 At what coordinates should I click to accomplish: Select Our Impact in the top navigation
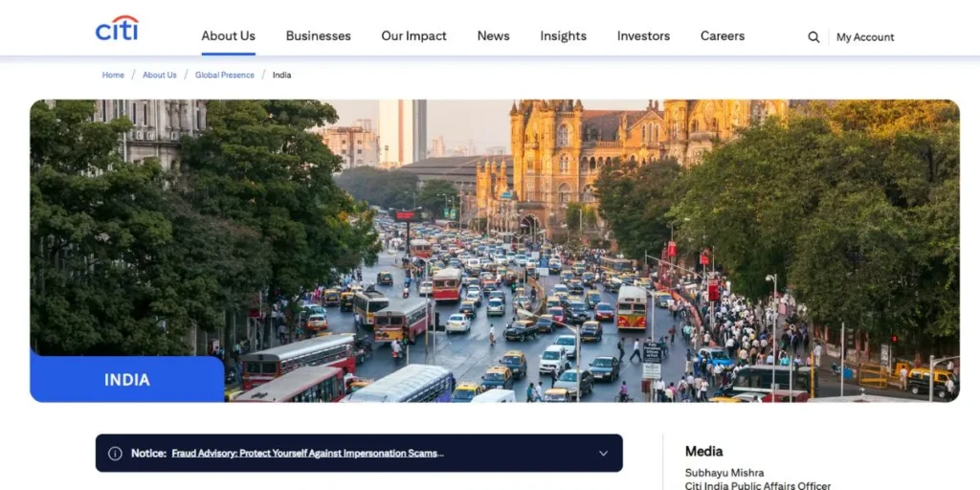(x=413, y=36)
